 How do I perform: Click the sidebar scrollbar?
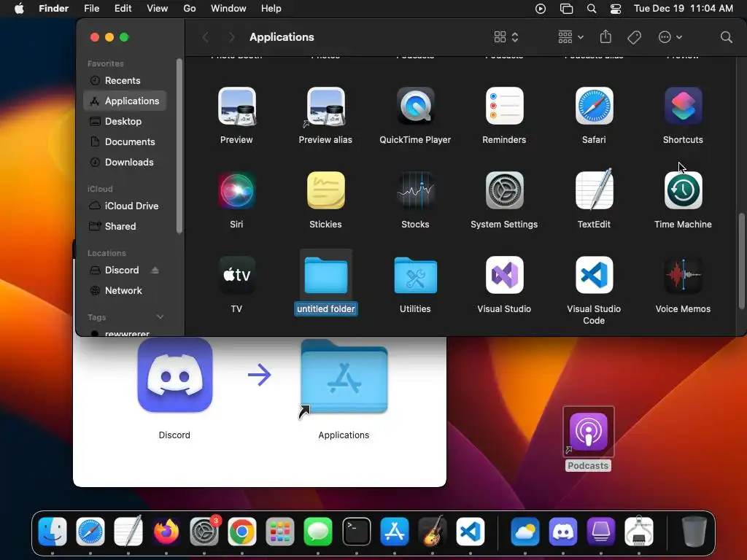[x=179, y=146]
